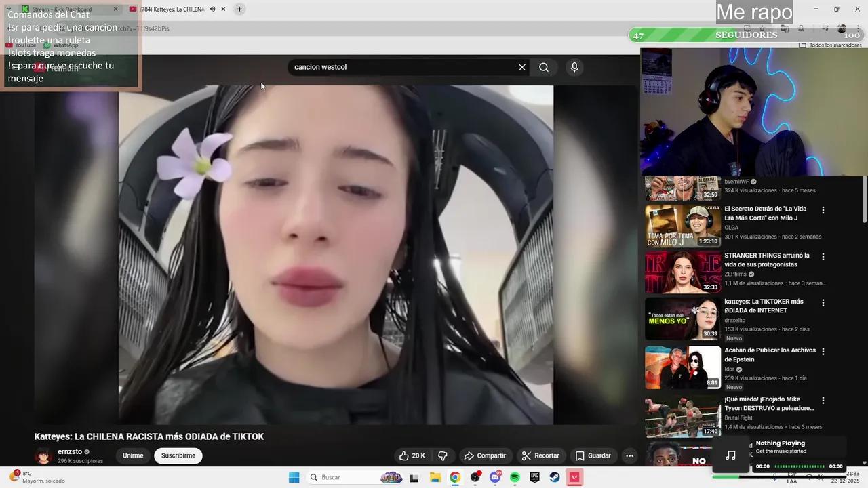Open more actions menu below video
Image resolution: width=868 pixels, height=488 pixels.
coord(629,455)
